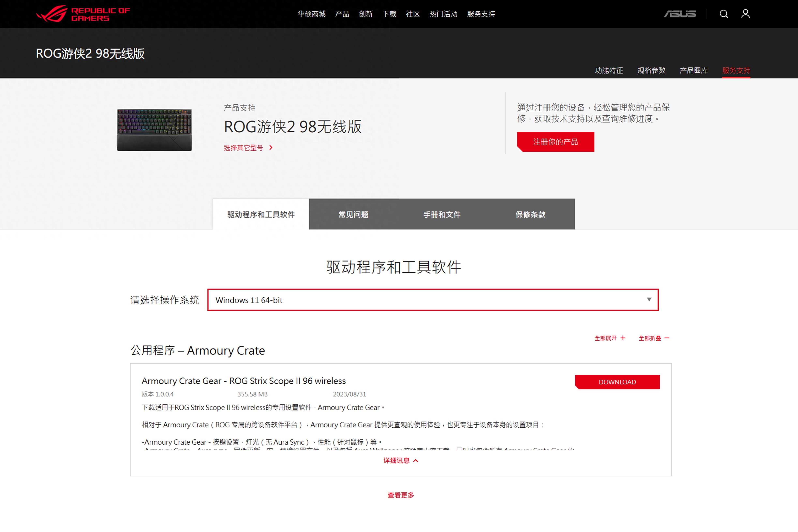The image size is (798, 532).
Task: Click the keyboard product thumbnail
Action: [154, 130]
